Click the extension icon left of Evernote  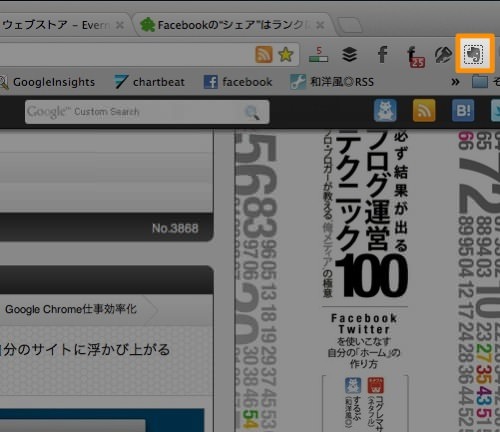point(444,55)
